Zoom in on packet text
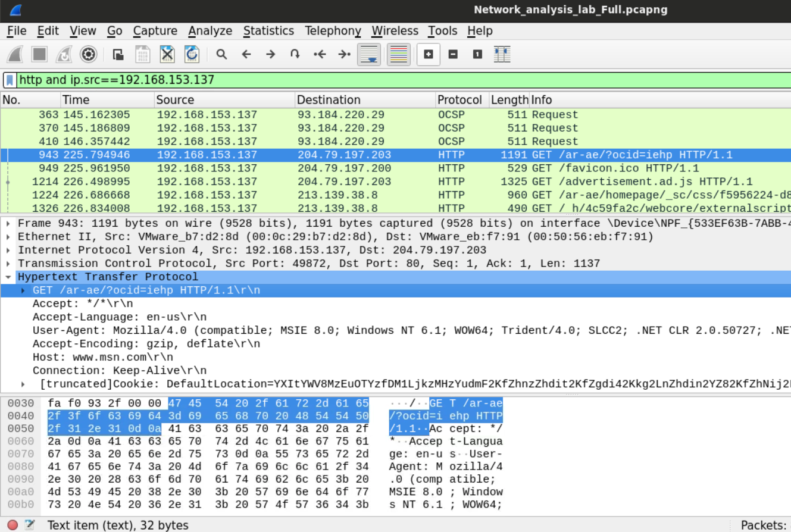Screen dimensions: 791x532 point(428,55)
